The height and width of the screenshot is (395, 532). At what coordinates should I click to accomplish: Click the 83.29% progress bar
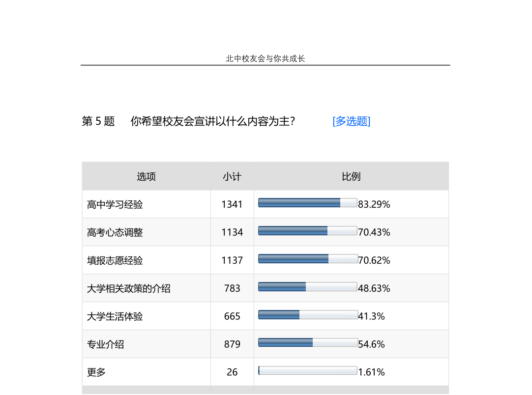point(307,203)
